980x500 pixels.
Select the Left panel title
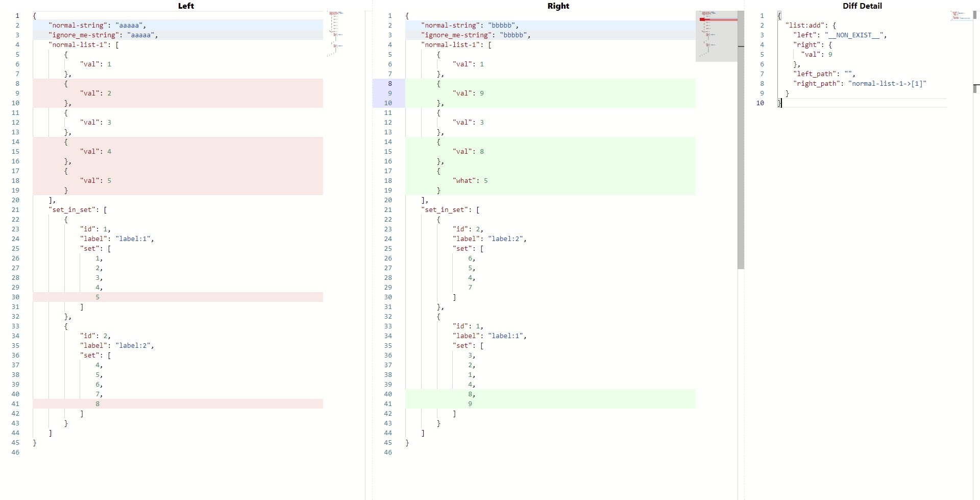pyautogui.click(x=186, y=6)
